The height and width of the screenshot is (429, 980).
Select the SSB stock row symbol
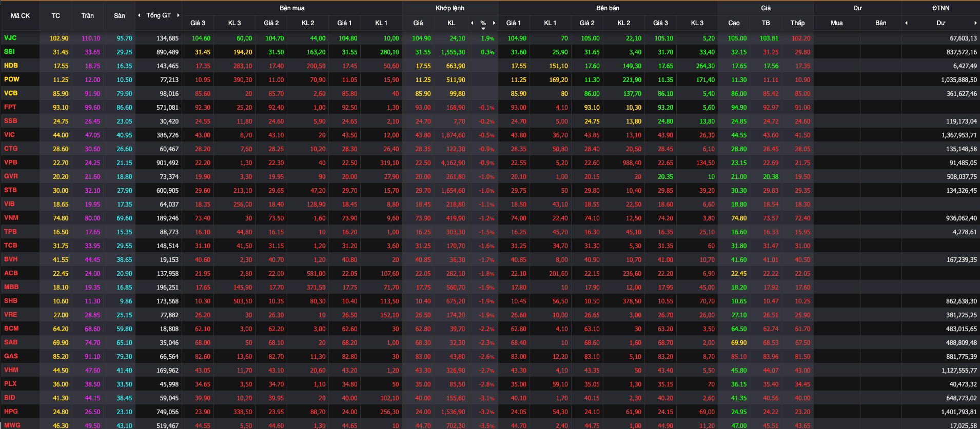(11, 121)
